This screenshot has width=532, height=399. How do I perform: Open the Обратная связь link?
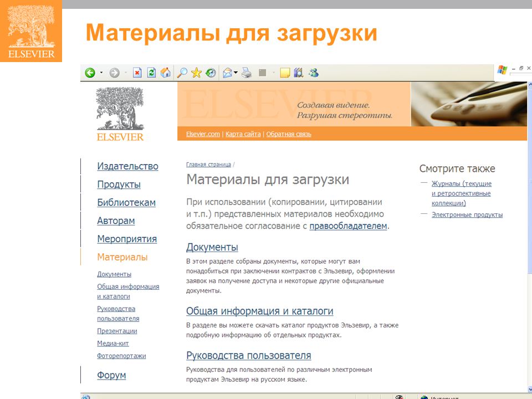[289, 134]
